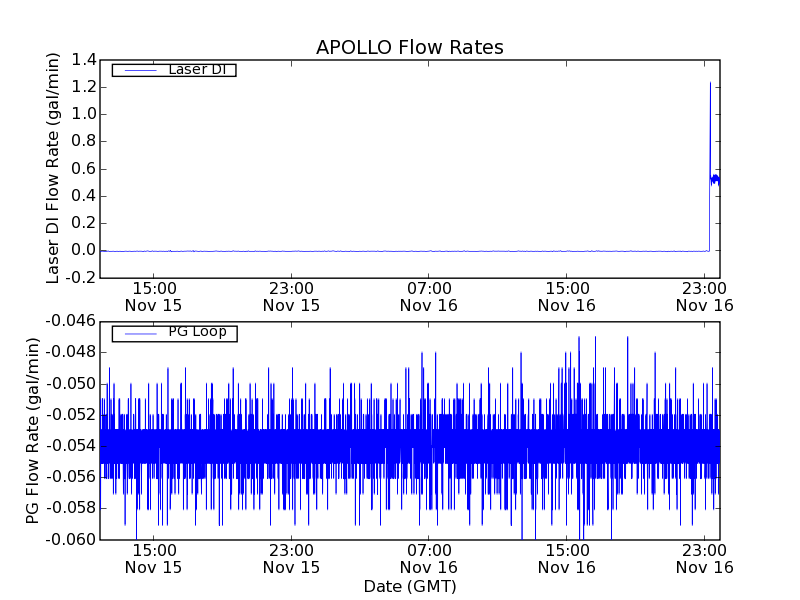This screenshot has width=800, height=600.
Task: Click the "APOLLO Flow Rates" chart title
Action: coord(409,48)
